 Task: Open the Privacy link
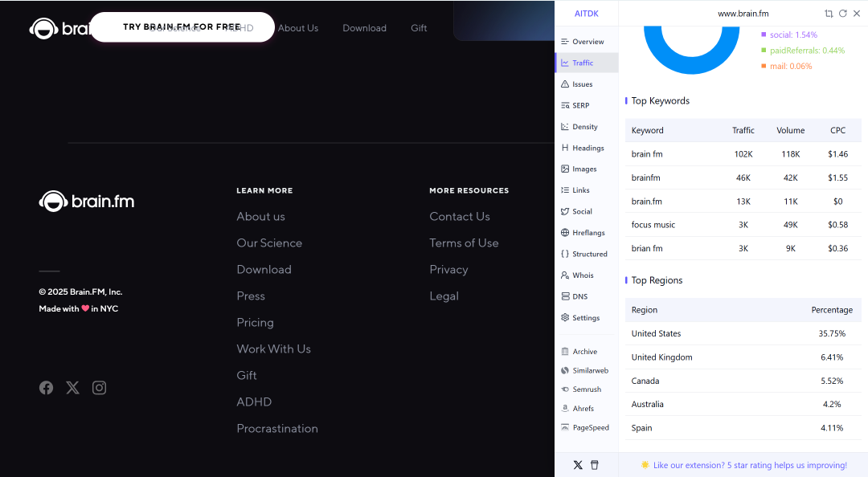(449, 270)
